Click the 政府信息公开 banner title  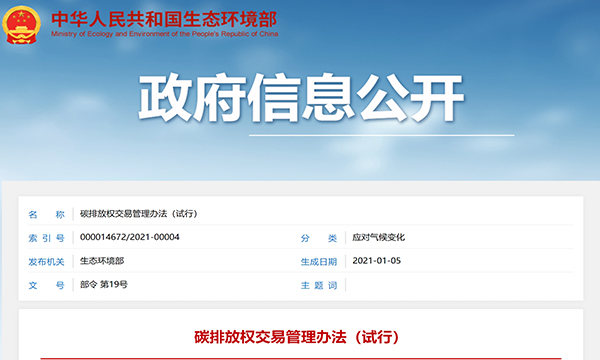coord(301,98)
